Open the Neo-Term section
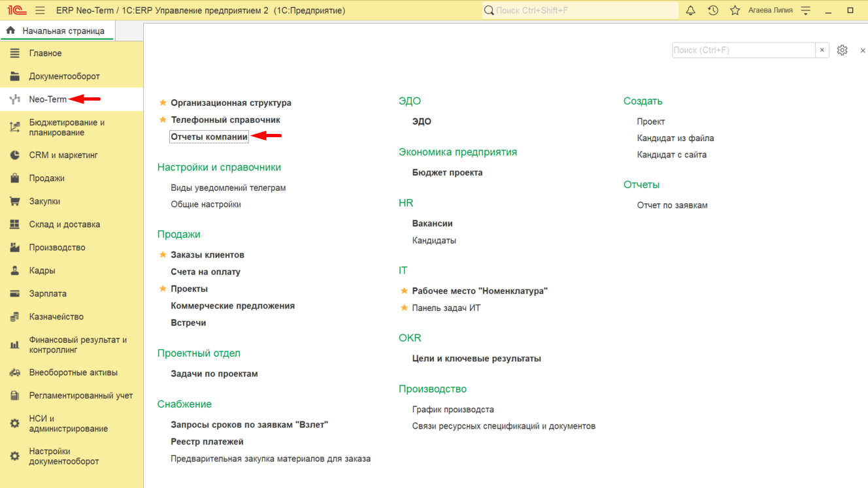The width and height of the screenshot is (868, 488). (x=71, y=99)
